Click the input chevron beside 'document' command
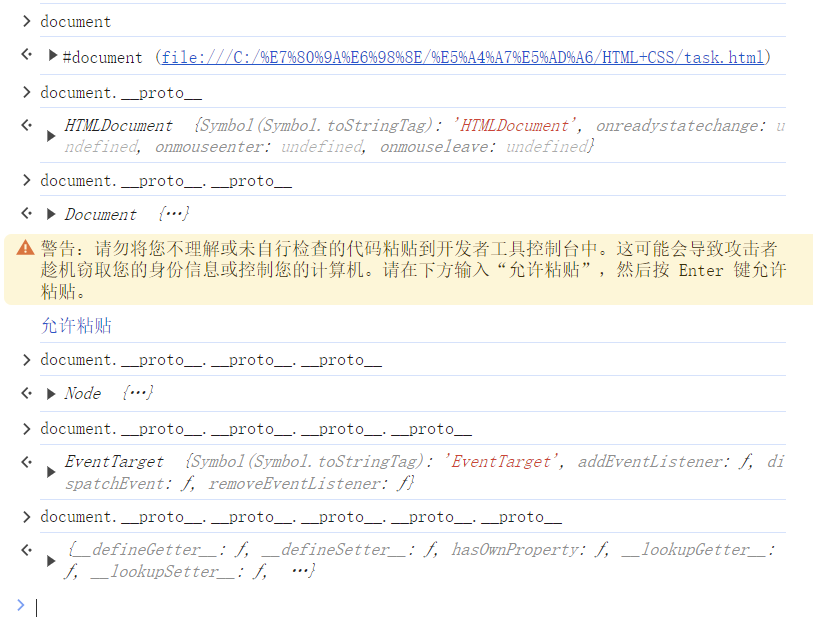813x627 pixels. [x=26, y=21]
